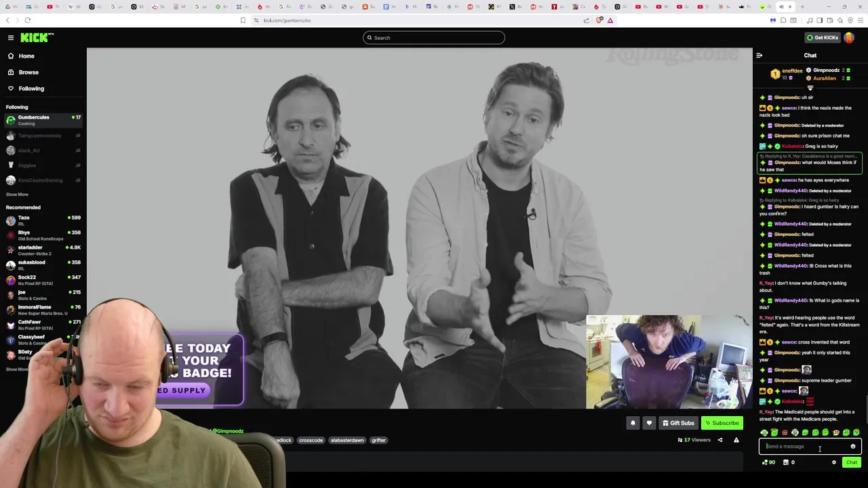This screenshot has height=488, width=868.
Task: Click the picture-in-picture webcam overlay
Action: [669, 362]
